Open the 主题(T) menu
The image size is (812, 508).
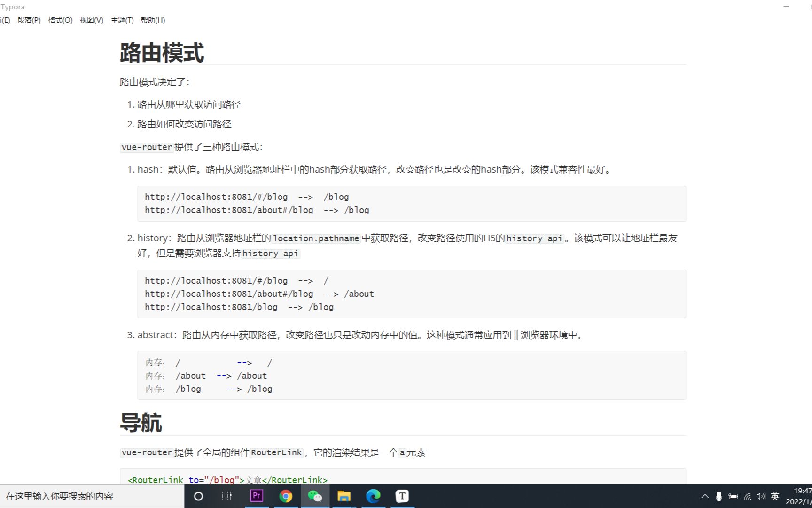point(122,20)
